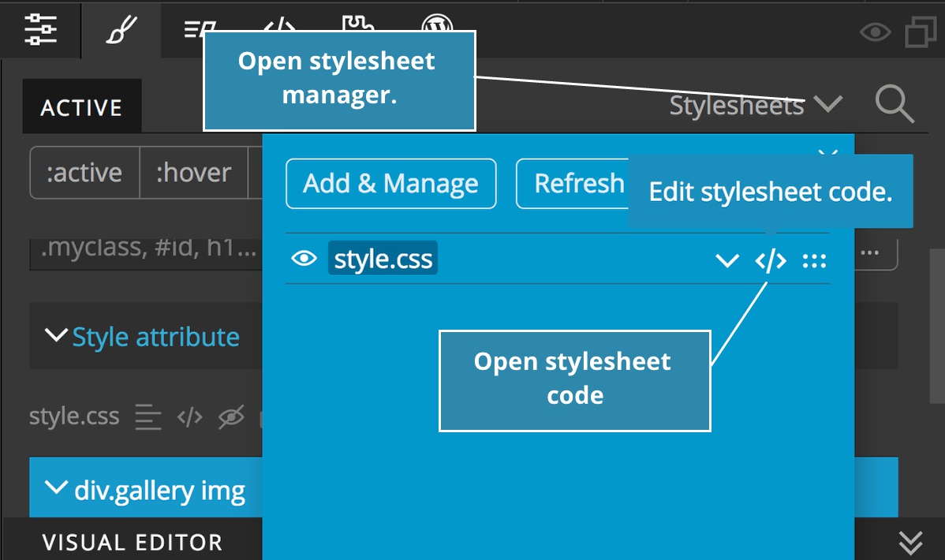
Task: Switch to the ACTIVE tab
Action: click(82, 106)
